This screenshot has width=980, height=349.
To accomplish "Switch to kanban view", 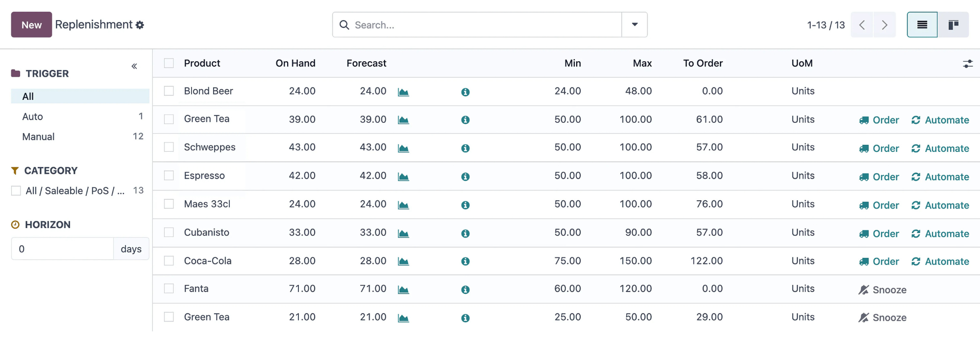I will coord(953,25).
